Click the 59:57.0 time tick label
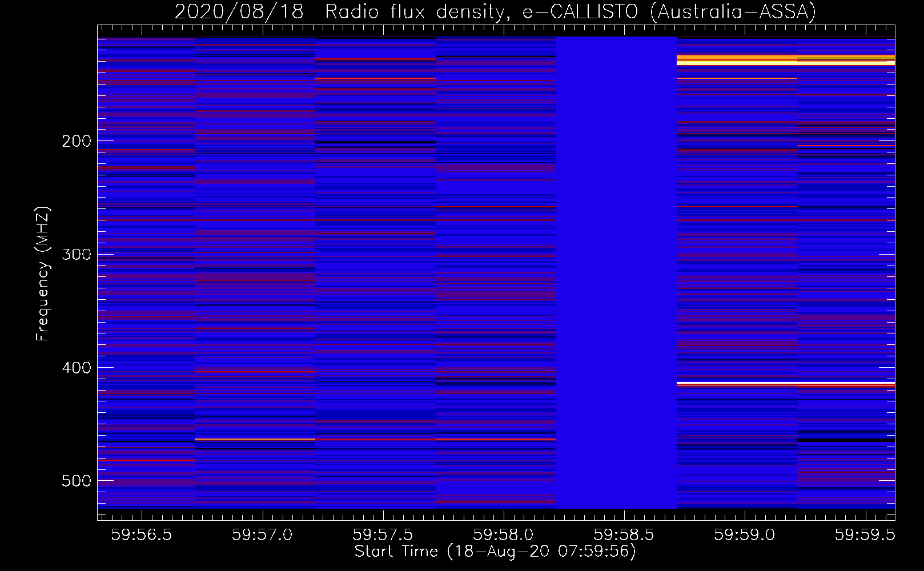Viewport: 924px width, 571px height. pyautogui.click(x=262, y=534)
